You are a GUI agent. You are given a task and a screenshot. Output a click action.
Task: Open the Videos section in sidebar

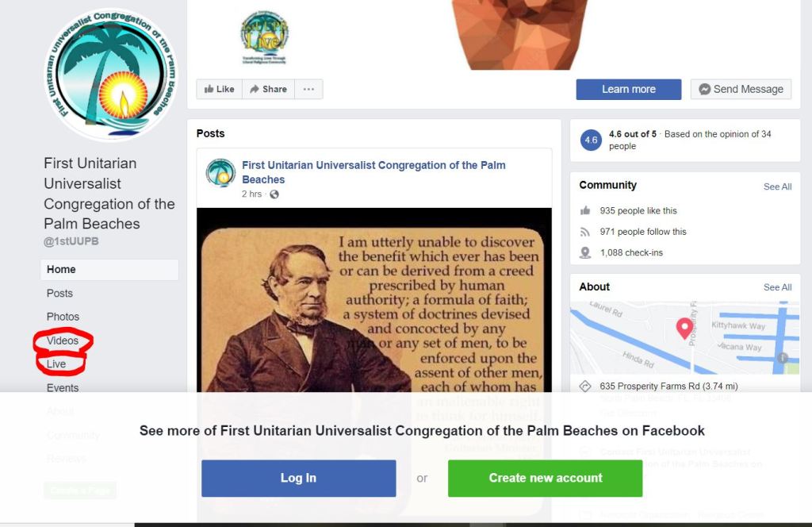(x=63, y=340)
